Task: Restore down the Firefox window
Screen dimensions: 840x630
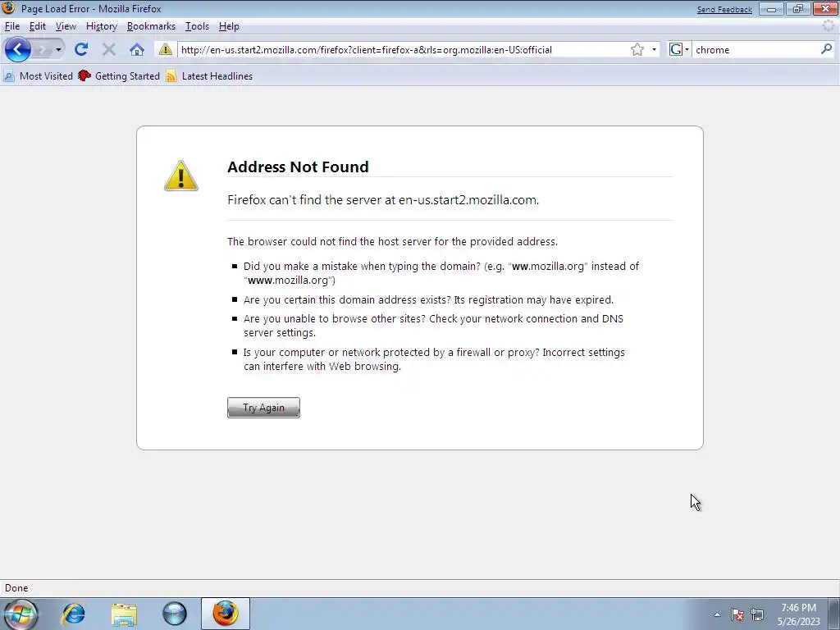Action: 798,9
